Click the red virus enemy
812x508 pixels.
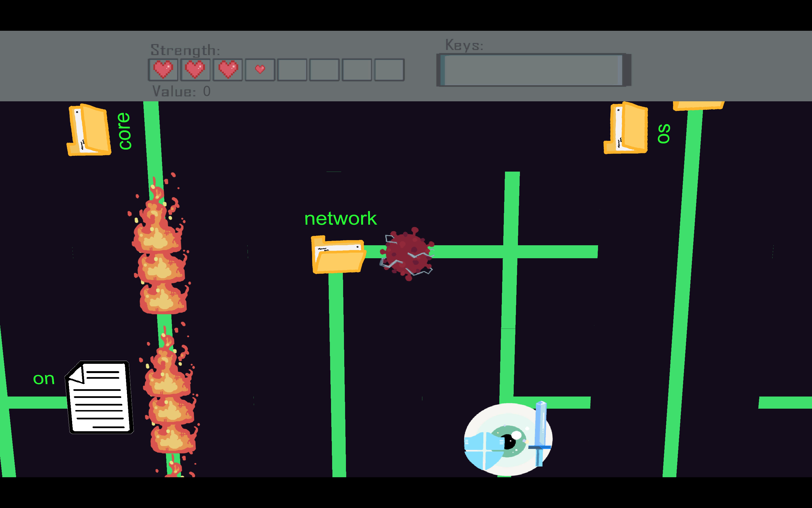407,254
